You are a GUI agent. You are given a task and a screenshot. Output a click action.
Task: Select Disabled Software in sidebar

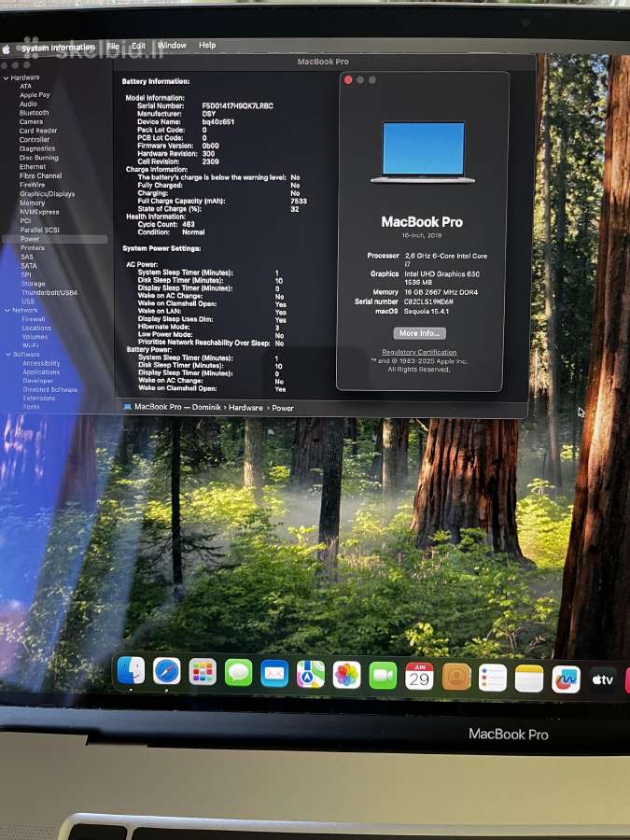(x=49, y=389)
